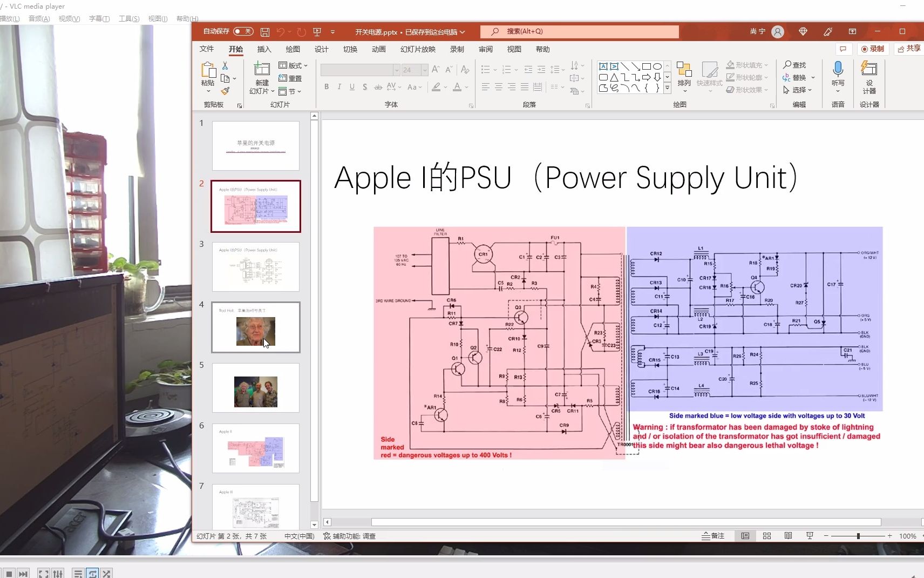The image size is (924, 578).
Task: Toggle Center paragraph alignment
Action: [x=498, y=86]
